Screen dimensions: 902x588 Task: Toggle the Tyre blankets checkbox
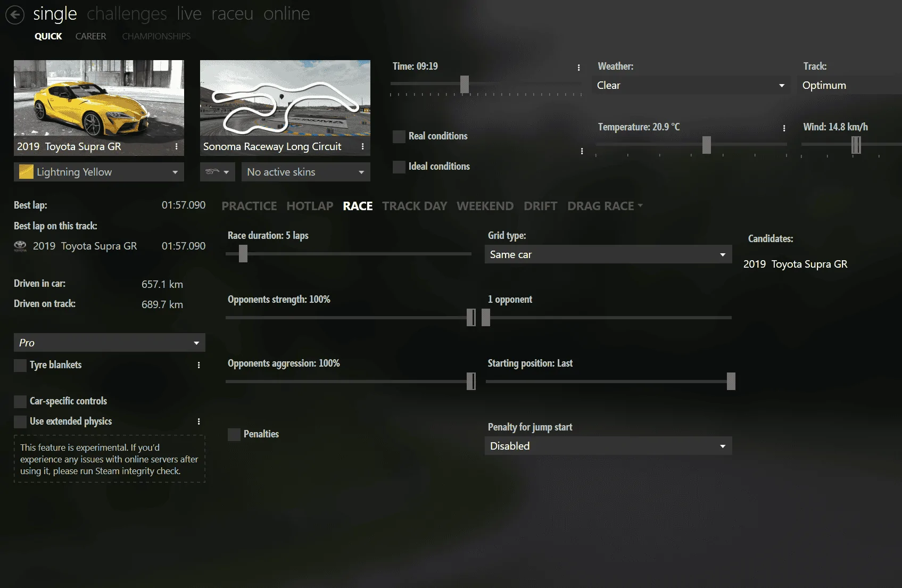tap(20, 365)
